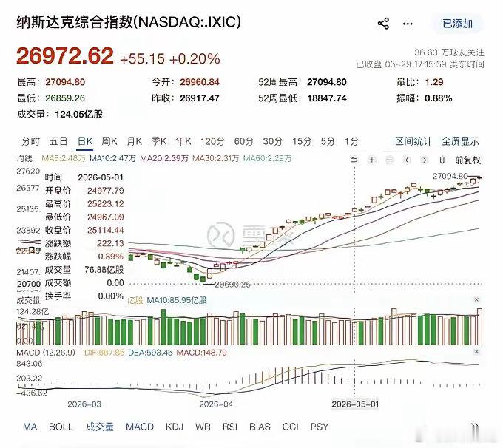Click the 昨收 value 26917.47
503x448 pixels.
pyautogui.click(x=200, y=98)
